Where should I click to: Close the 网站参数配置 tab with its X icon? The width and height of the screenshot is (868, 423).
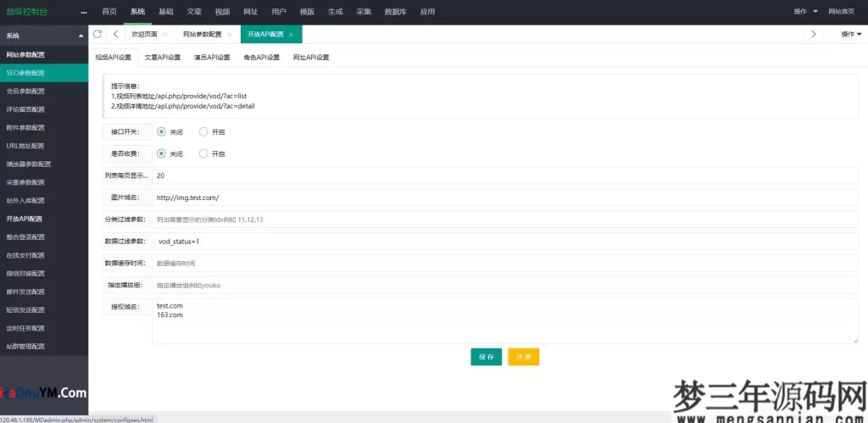tap(231, 35)
